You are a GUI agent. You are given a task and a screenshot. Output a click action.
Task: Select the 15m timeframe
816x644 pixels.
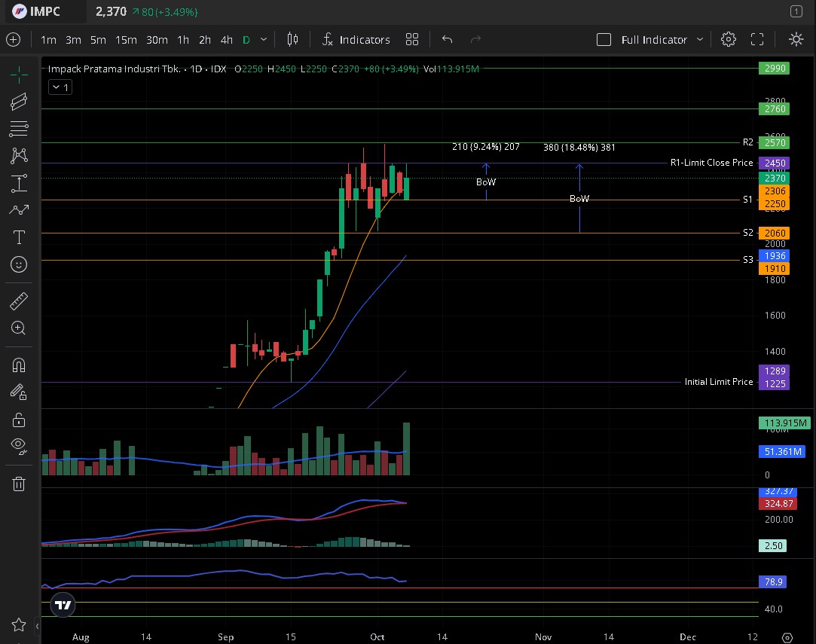pyautogui.click(x=126, y=40)
